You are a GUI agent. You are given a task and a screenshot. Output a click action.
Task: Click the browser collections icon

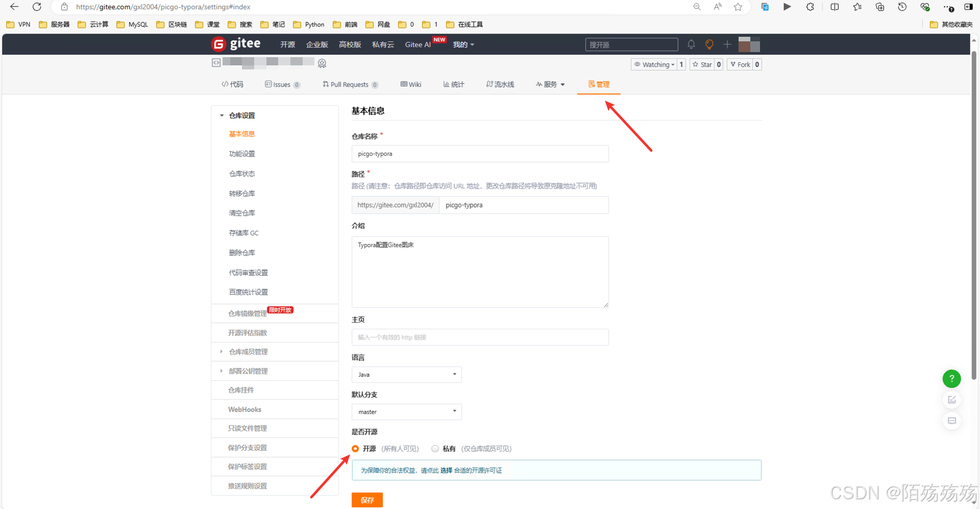pos(880,7)
